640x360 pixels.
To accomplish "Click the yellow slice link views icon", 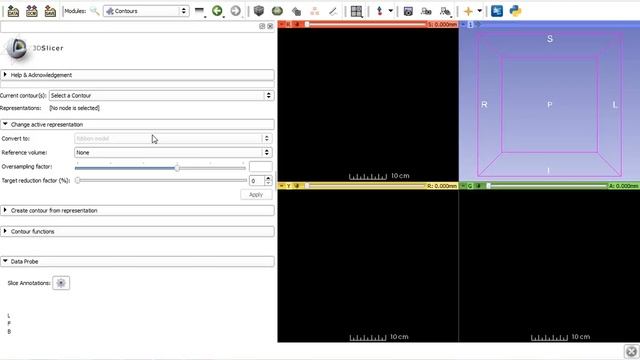I will coord(297,186).
